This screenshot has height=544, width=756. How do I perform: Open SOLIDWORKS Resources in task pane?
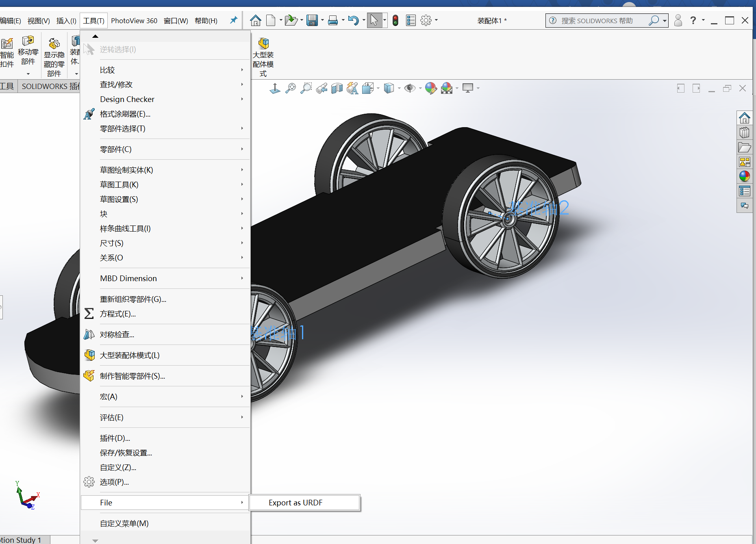(744, 118)
